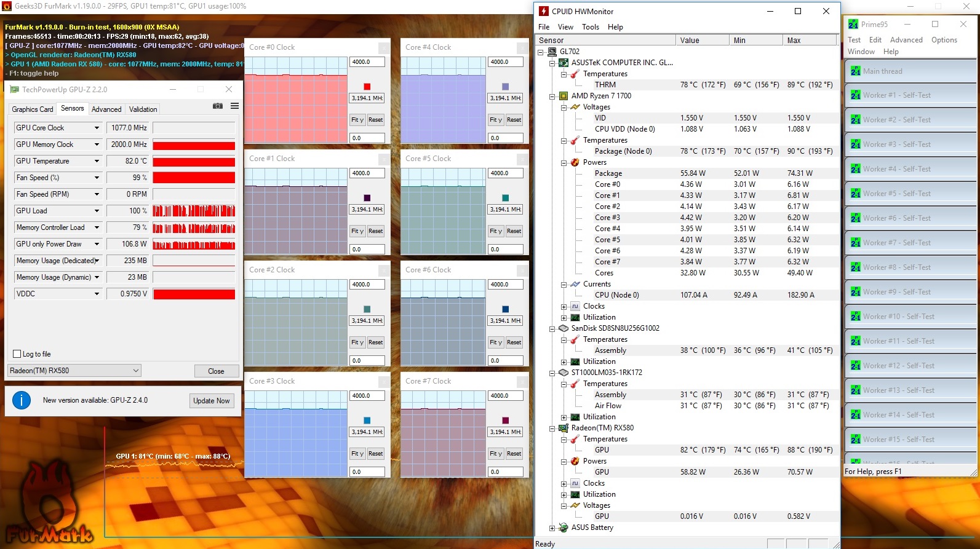Click the teal Core #5 Clock color square

coord(506,198)
